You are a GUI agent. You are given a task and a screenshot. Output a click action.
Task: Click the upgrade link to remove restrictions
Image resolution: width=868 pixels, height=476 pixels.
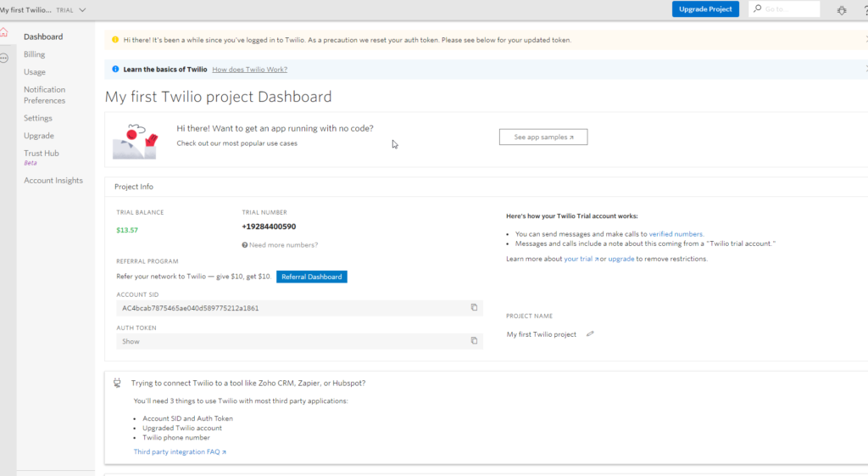(621, 259)
